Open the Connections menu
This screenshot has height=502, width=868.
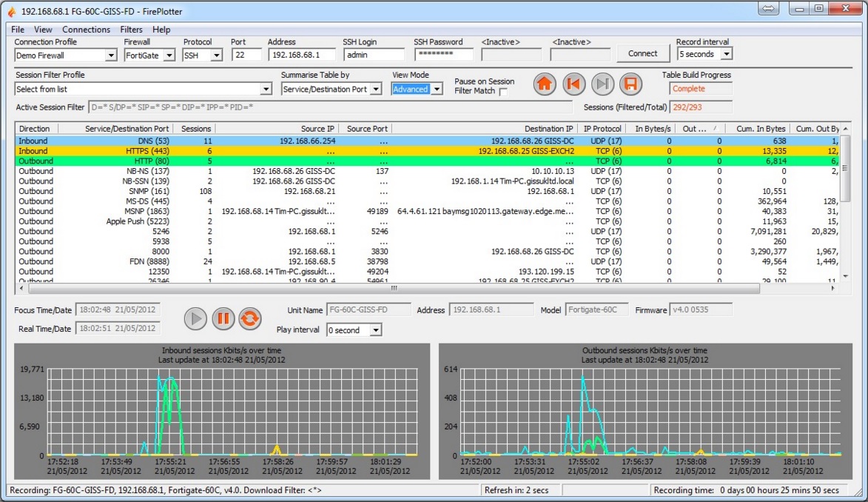pyautogui.click(x=86, y=30)
